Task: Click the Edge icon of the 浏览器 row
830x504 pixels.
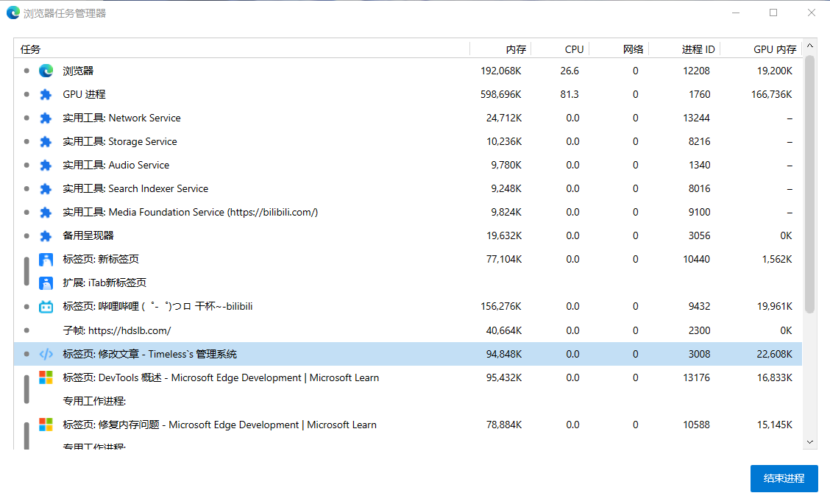Action: [x=46, y=71]
